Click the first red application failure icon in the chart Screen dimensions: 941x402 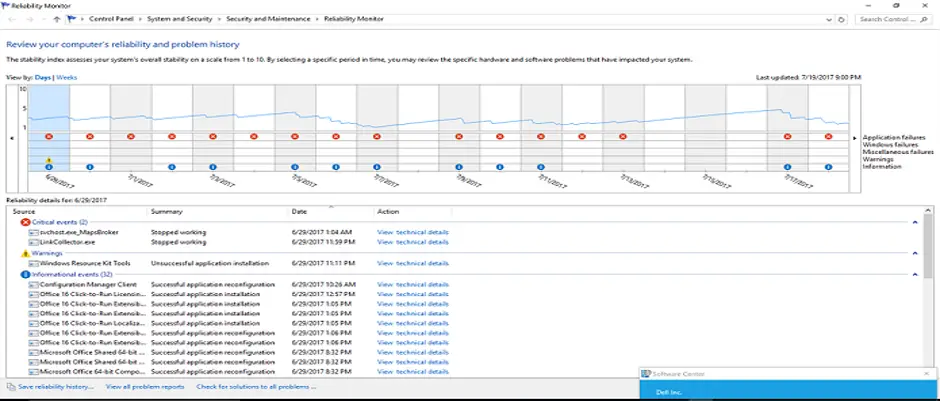(x=48, y=136)
